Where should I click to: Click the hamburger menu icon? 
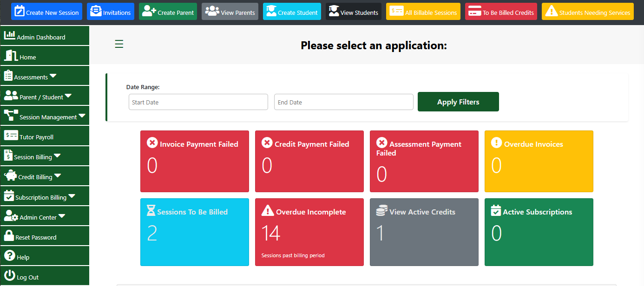(x=119, y=44)
